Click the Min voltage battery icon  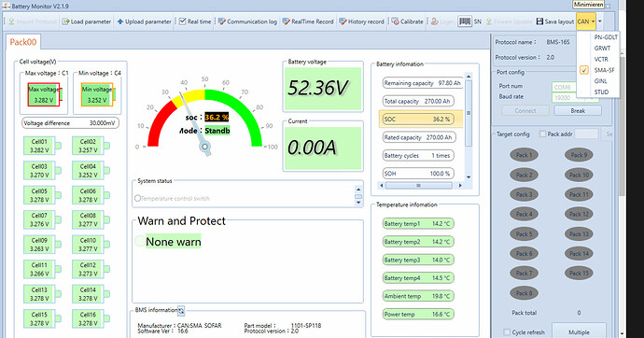click(x=98, y=95)
